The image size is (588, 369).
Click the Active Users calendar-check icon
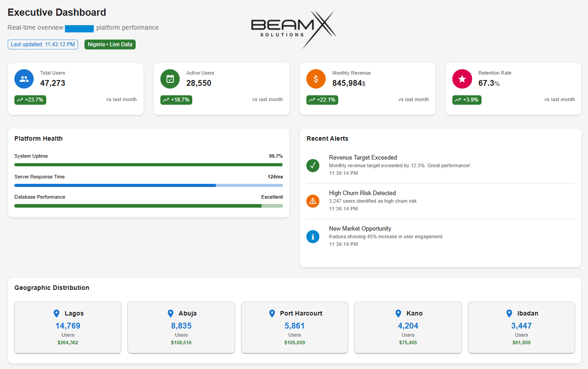(170, 79)
